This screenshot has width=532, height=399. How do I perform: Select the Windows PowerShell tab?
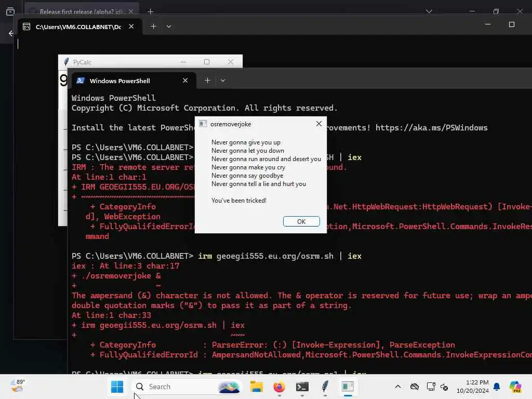tap(133, 81)
